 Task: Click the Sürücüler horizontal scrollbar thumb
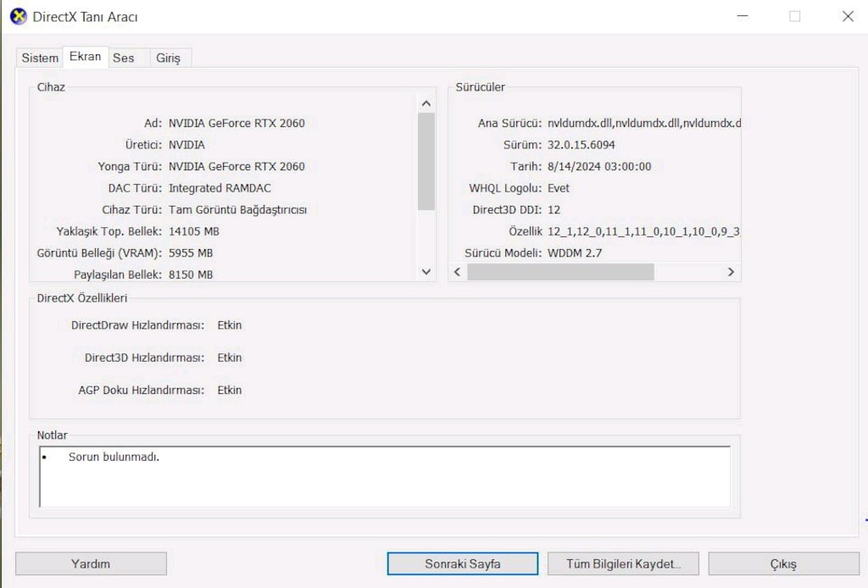[560, 272]
